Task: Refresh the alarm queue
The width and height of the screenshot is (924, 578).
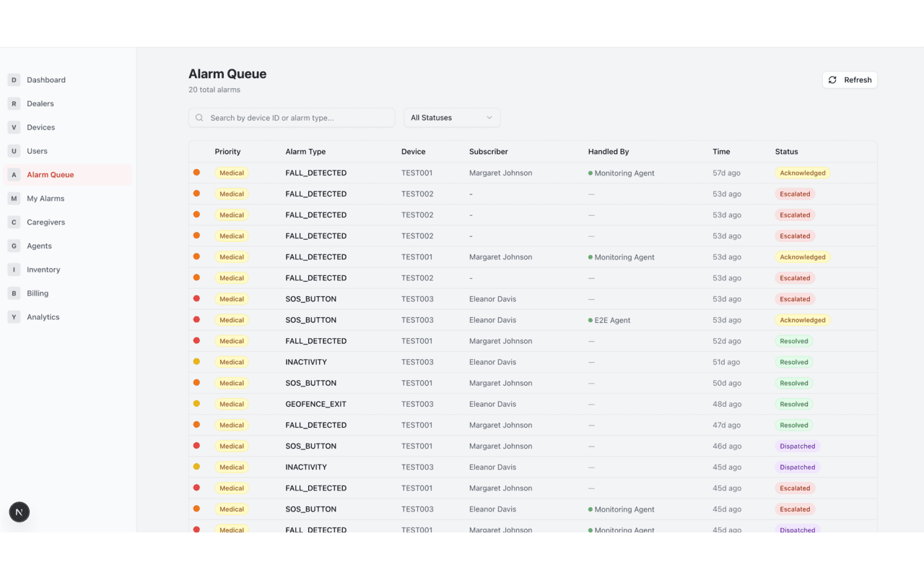Action: tap(850, 80)
